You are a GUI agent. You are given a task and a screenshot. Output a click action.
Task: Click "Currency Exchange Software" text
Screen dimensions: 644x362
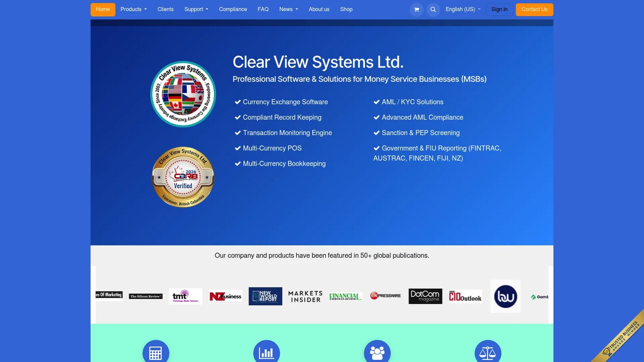pos(285,102)
